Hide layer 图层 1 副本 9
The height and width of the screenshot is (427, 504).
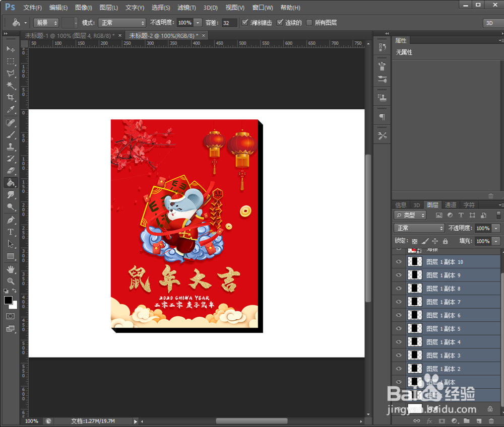[x=399, y=275]
